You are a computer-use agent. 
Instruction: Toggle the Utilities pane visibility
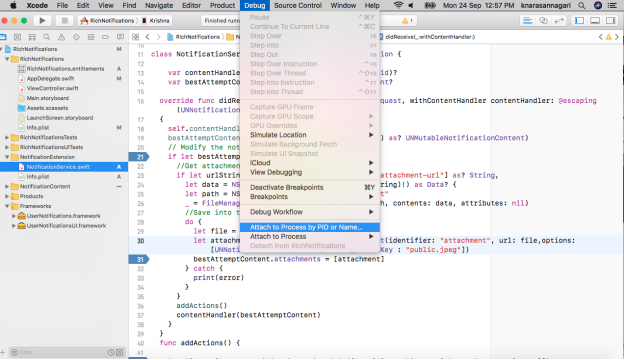click(610, 21)
